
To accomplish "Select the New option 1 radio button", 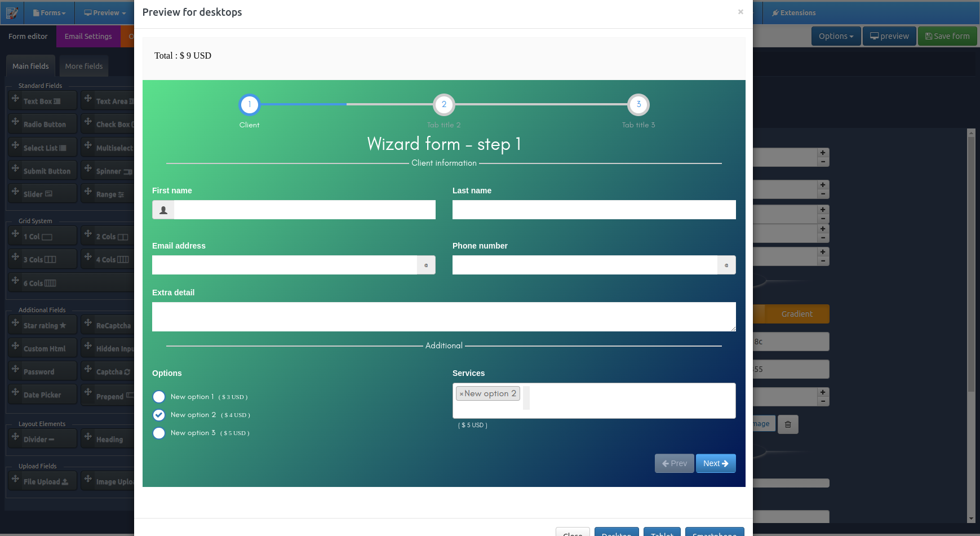I will coord(159,397).
